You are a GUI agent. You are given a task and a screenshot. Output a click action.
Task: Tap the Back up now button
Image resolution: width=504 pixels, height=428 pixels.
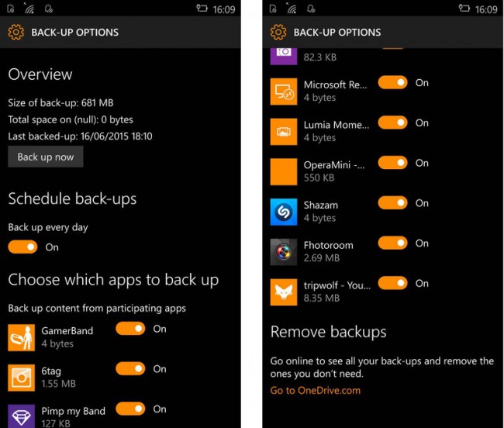click(45, 157)
